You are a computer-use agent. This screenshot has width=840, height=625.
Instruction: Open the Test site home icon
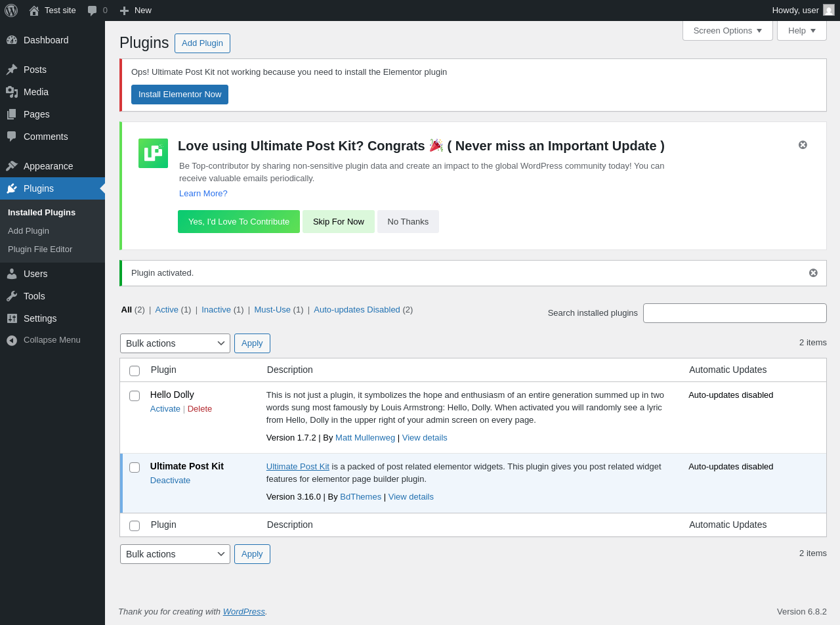click(34, 11)
